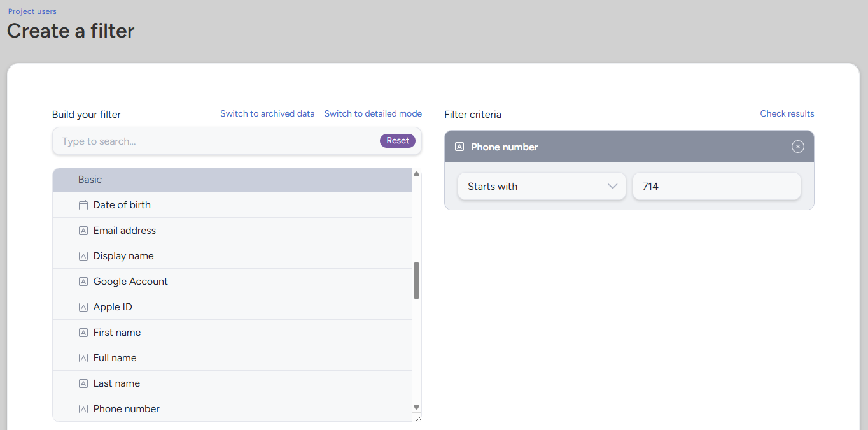Add Last name field to the filter

pos(116,383)
